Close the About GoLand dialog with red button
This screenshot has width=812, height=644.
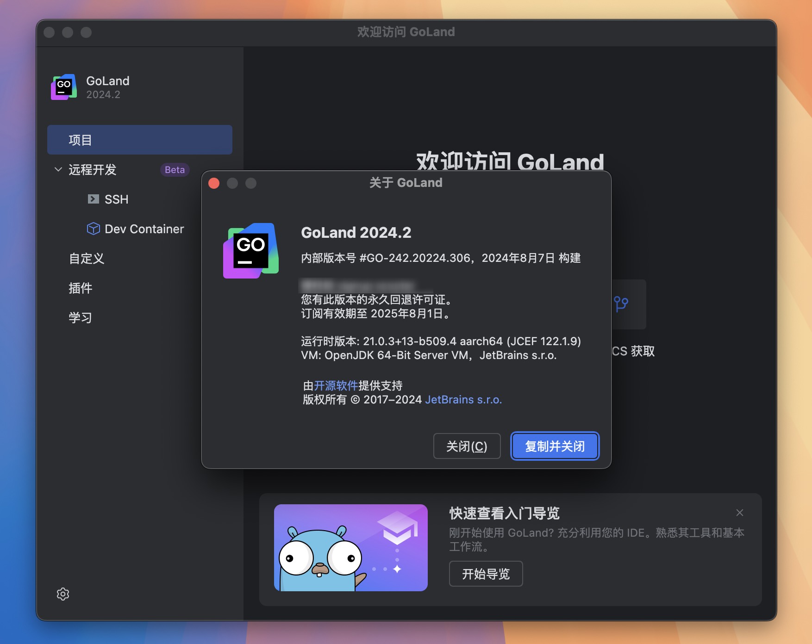coord(214,183)
